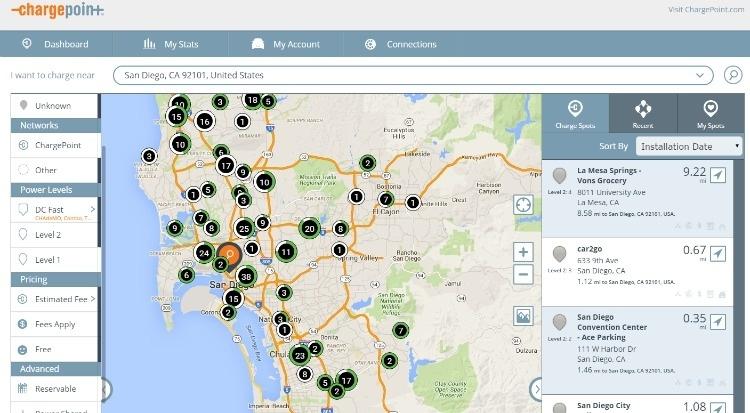Open the map marker numbered 9 on the west coast
This screenshot has height=413, width=750.
(x=175, y=228)
